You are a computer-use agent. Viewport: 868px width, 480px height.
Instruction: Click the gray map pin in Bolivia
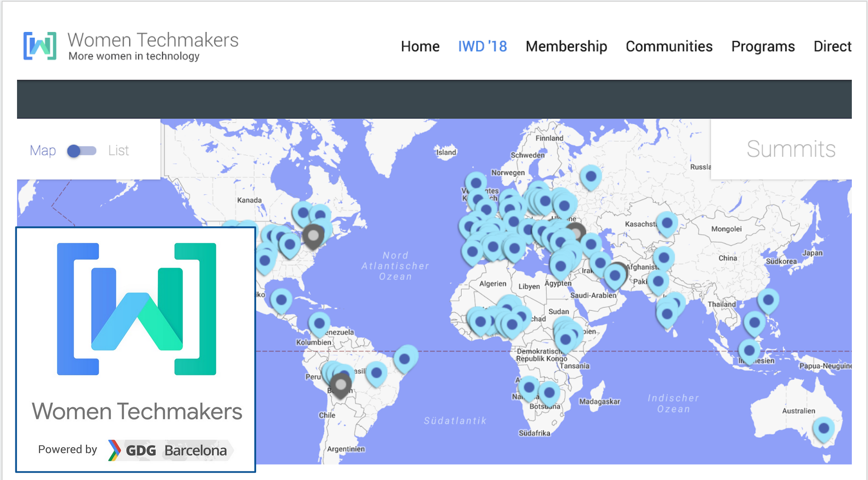(341, 385)
